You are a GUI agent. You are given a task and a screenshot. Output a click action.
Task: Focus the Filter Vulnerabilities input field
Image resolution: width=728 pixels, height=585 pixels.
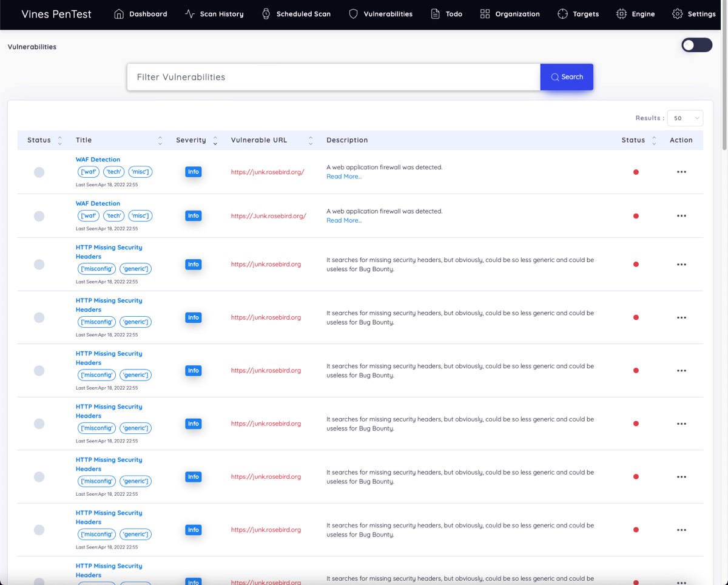[334, 77]
